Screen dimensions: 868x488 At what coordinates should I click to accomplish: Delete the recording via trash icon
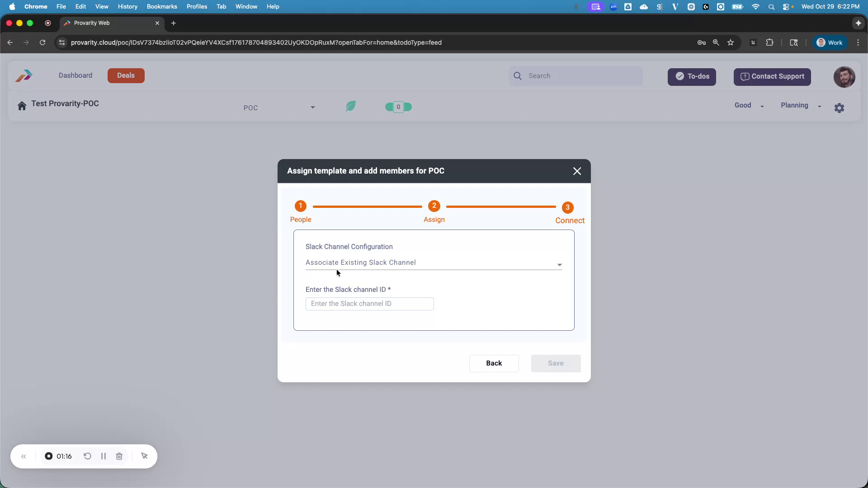pos(119,456)
